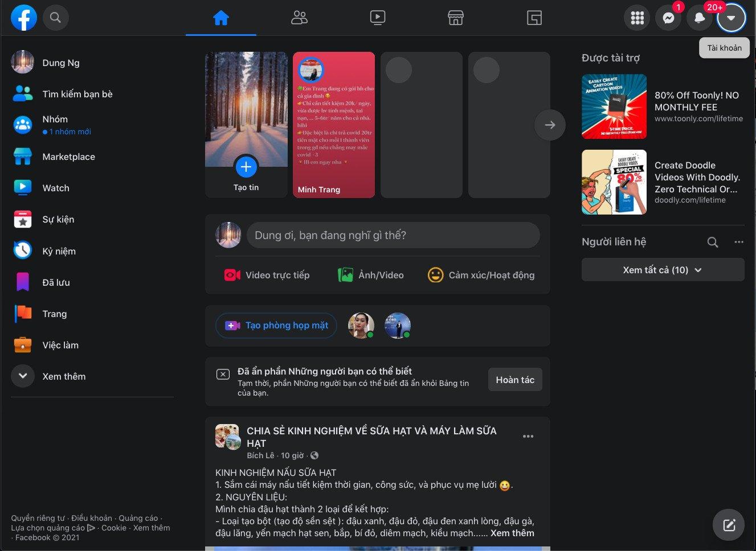Image resolution: width=756 pixels, height=551 pixels.
Task: Expand Xem tất cả (10) contacts
Action: 663,270
